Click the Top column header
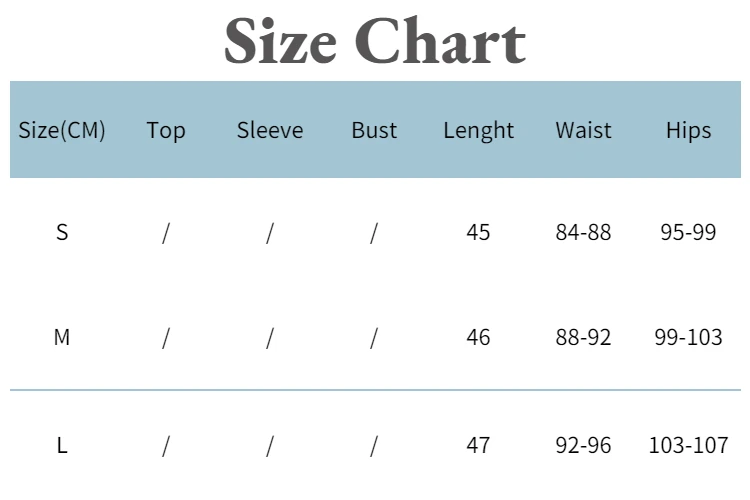 coord(166,130)
